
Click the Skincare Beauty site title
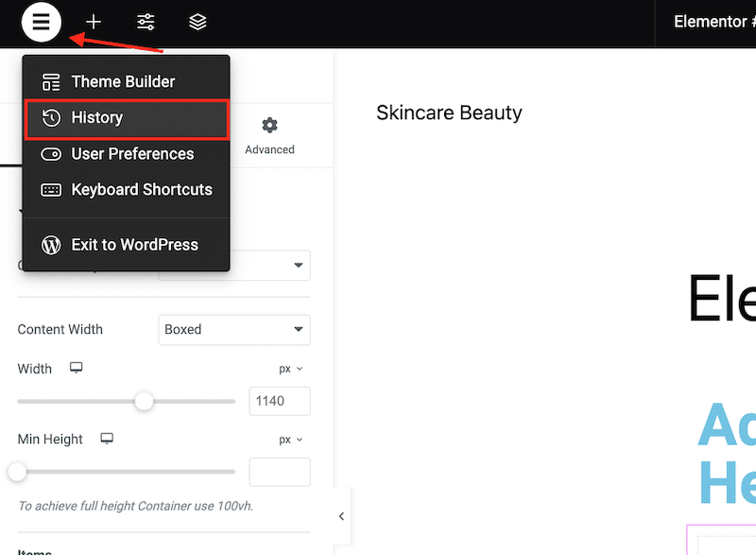click(449, 113)
